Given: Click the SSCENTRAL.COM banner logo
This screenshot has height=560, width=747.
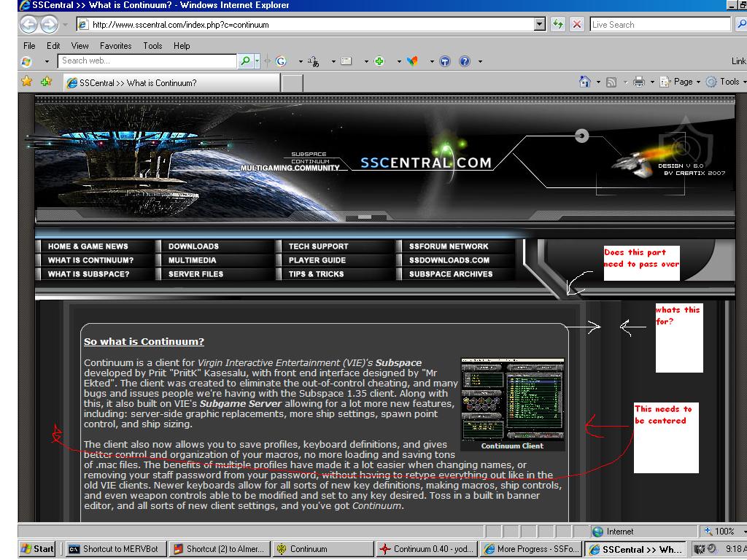Looking at the screenshot, I should pyautogui.click(x=426, y=163).
